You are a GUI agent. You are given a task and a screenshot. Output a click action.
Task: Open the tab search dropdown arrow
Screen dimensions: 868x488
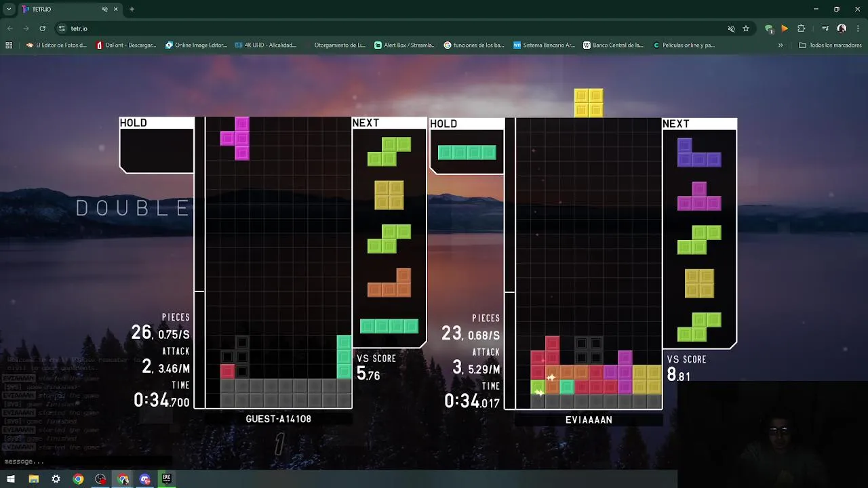(9, 9)
